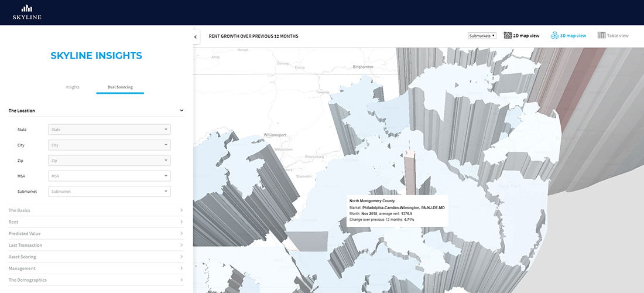Viewport: 644px width, 293px height.
Task: Expand the Last Transaction section
Action: tap(96, 245)
